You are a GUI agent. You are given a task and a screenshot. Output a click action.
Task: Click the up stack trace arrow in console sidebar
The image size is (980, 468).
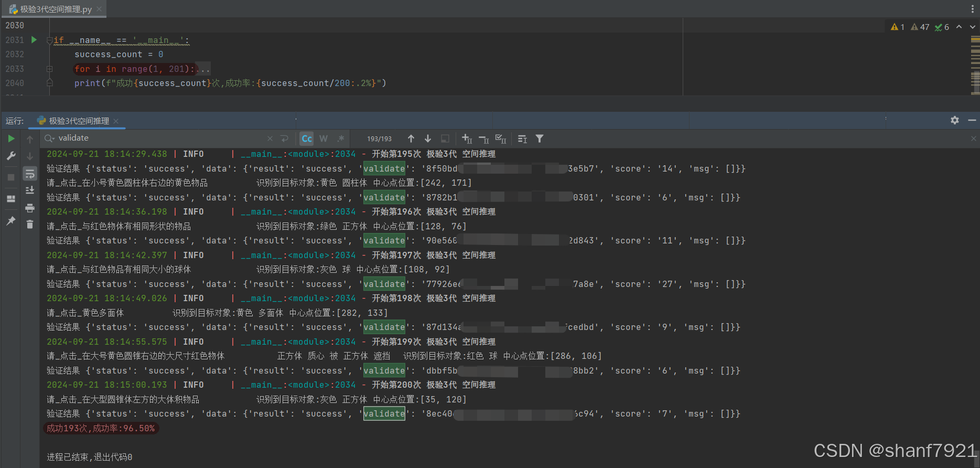pyautogui.click(x=30, y=139)
